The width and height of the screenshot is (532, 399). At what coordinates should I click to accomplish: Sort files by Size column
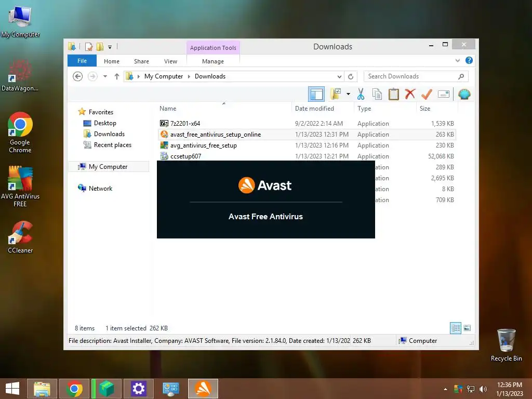click(x=437, y=109)
